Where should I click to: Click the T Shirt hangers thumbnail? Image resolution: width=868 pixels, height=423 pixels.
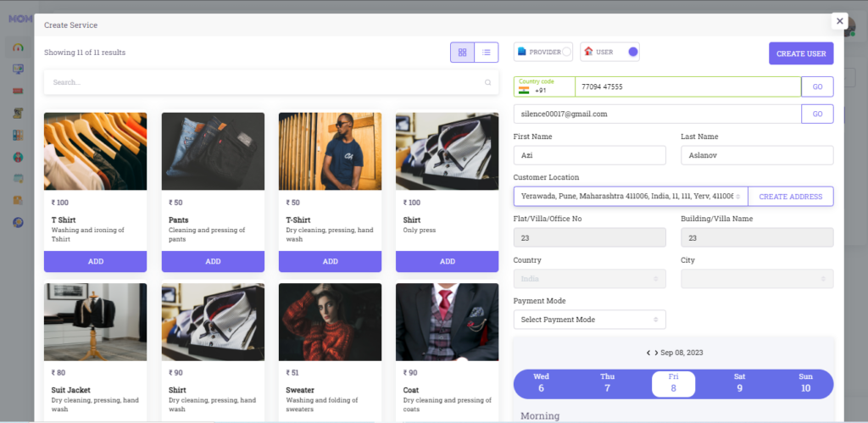tap(95, 152)
